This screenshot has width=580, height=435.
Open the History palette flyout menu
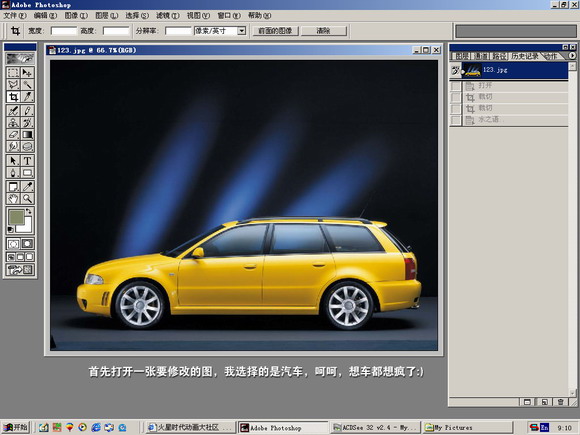click(x=572, y=55)
